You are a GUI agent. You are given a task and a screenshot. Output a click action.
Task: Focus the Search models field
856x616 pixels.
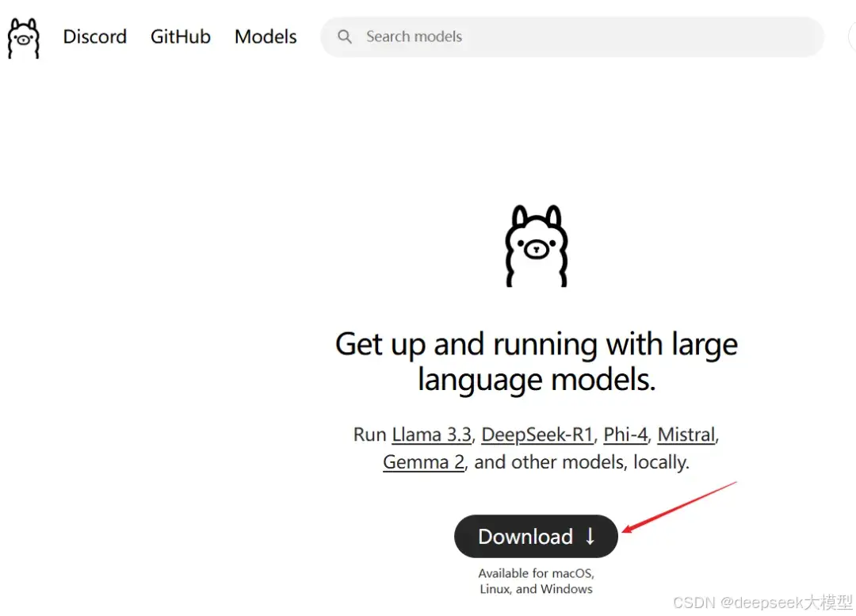(x=572, y=36)
